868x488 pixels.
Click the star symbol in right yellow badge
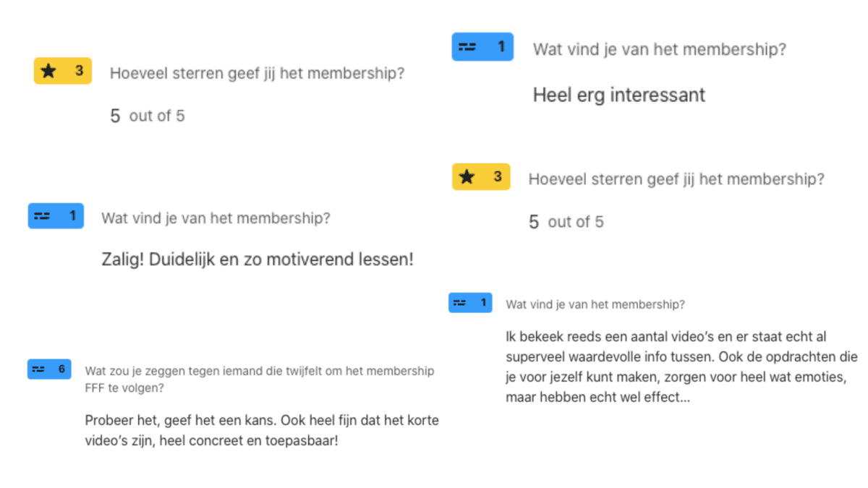click(x=467, y=177)
